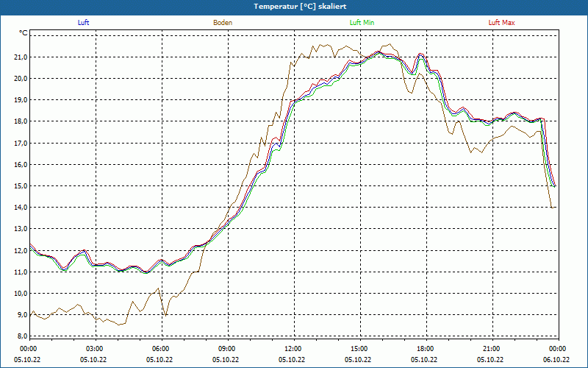
Task: Click the y-axis value 14,0
Action: [x=21, y=208]
